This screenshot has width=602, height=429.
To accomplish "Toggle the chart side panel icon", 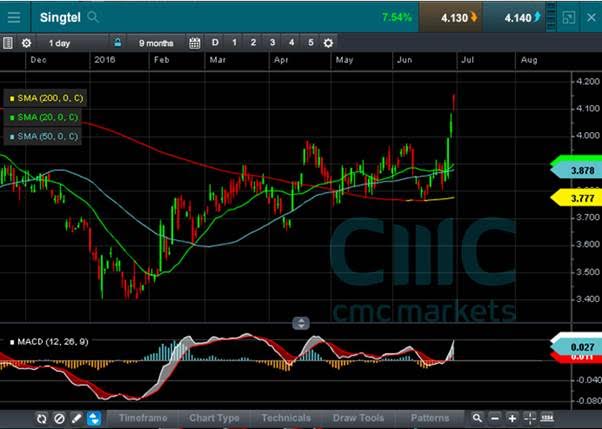I will [7, 43].
